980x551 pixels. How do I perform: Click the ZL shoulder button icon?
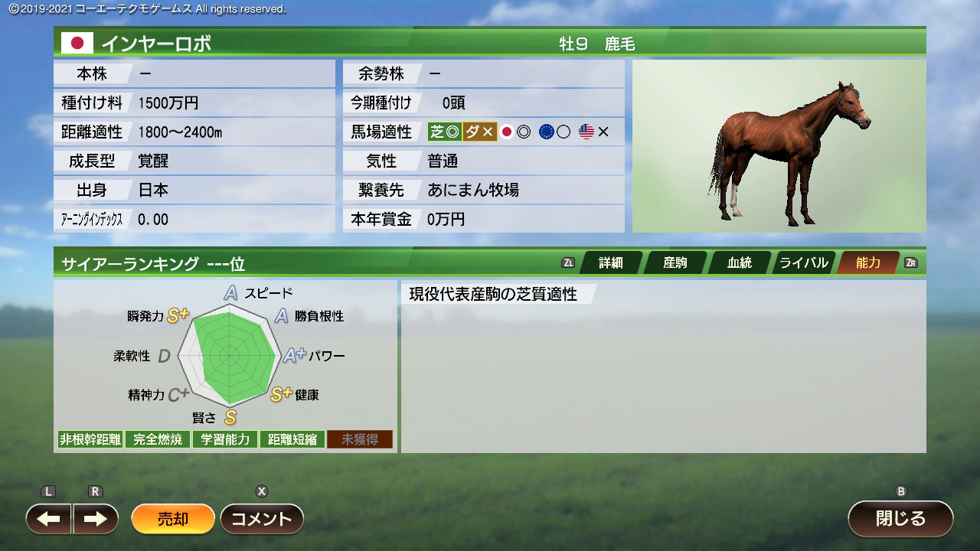568,262
